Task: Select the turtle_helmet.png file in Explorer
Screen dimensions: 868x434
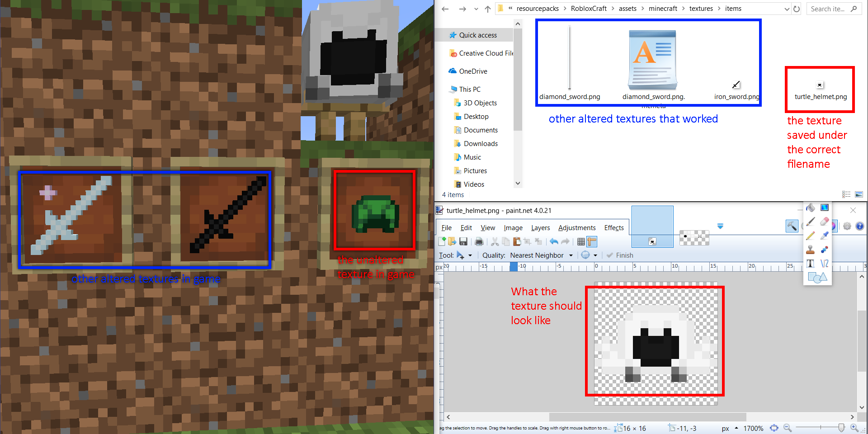Action: (821, 90)
